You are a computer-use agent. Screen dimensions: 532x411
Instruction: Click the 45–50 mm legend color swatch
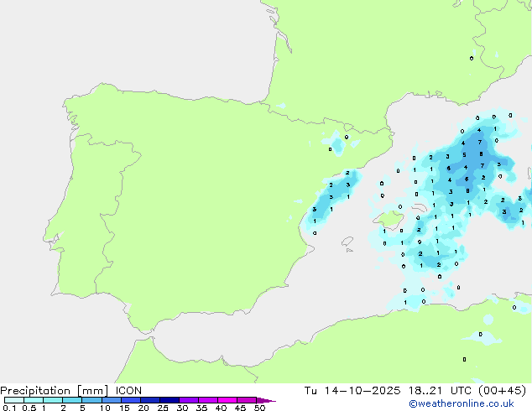(x=247, y=400)
